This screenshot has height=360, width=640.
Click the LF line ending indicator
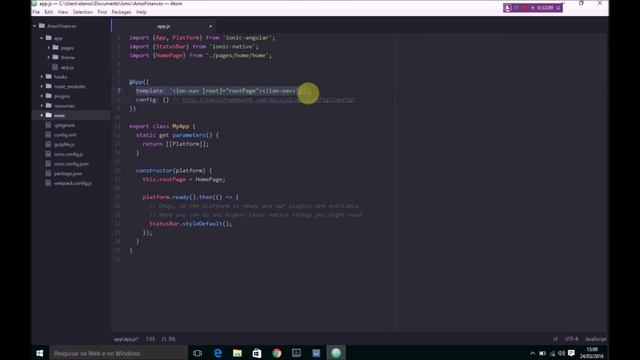pyautogui.click(x=555, y=339)
